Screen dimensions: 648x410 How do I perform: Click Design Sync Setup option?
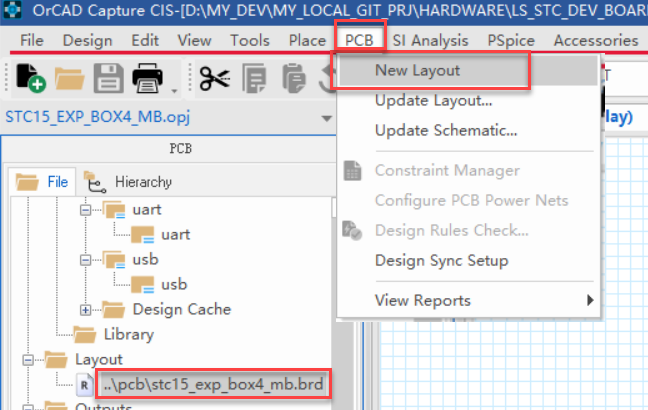[x=441, y=260]
